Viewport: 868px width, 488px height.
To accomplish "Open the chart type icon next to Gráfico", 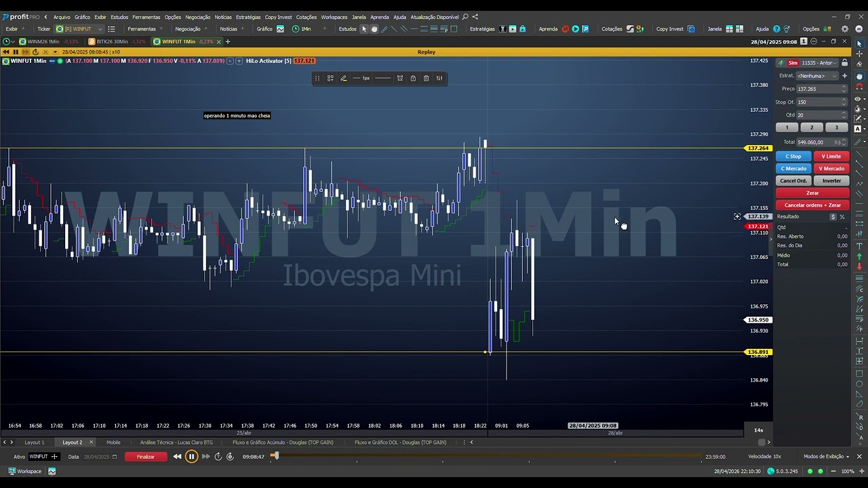I will (x=280, y=29).
